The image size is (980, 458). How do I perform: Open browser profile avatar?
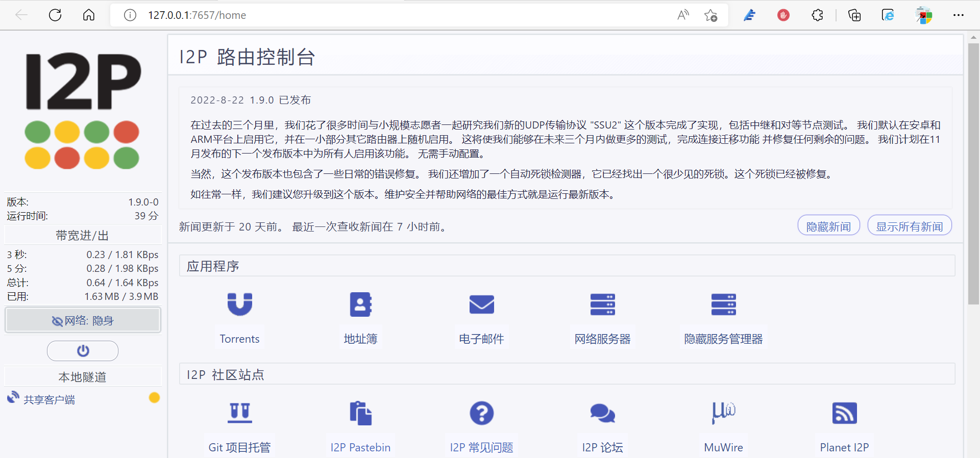(x=924, y=15)
